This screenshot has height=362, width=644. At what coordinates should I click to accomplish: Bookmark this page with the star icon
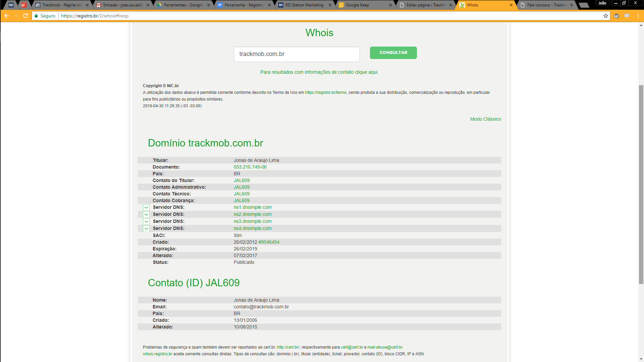[x=606, y=16]
